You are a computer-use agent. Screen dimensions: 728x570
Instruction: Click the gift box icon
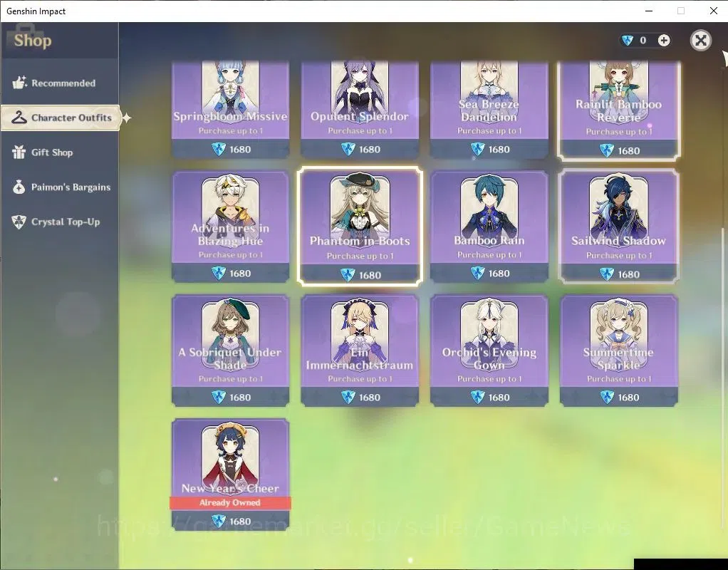[19, 152]
